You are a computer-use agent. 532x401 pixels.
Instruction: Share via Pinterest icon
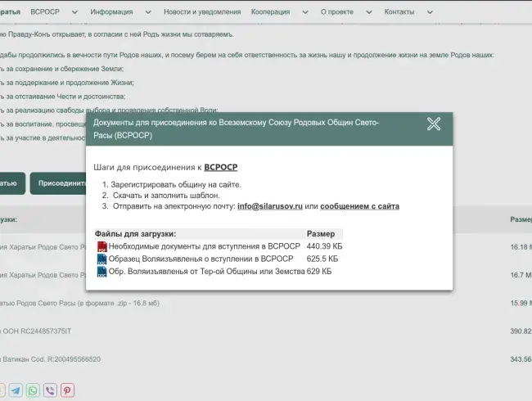coord(67,390)
